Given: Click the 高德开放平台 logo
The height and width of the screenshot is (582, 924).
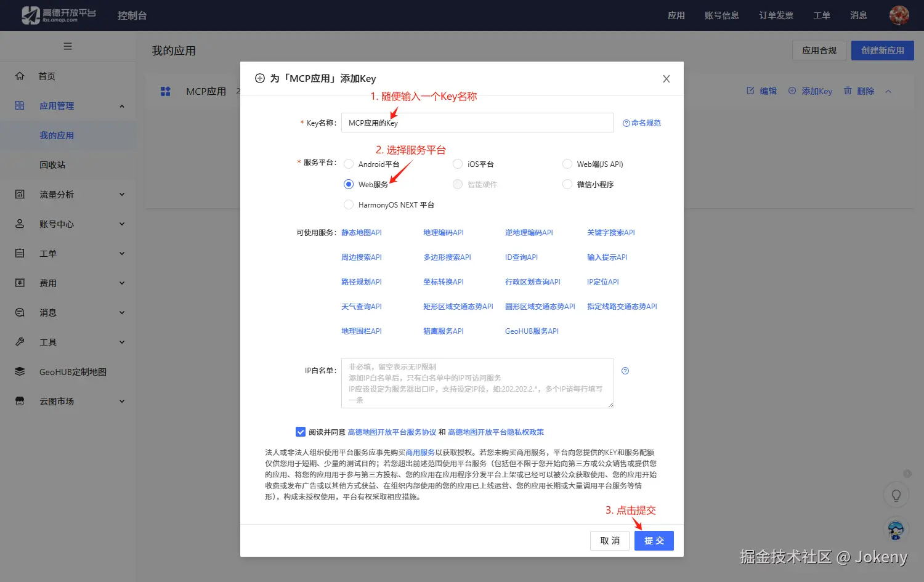Looking at the screenshot, I should point(59,15).
